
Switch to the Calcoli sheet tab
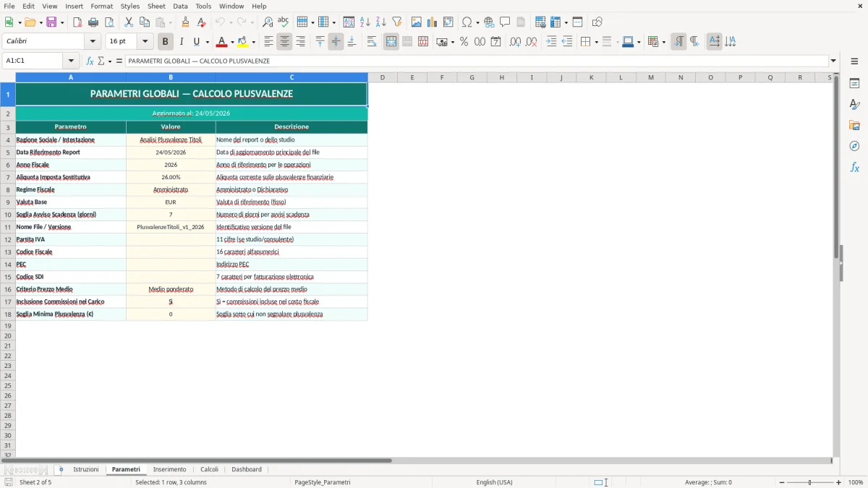pos(209,469)
